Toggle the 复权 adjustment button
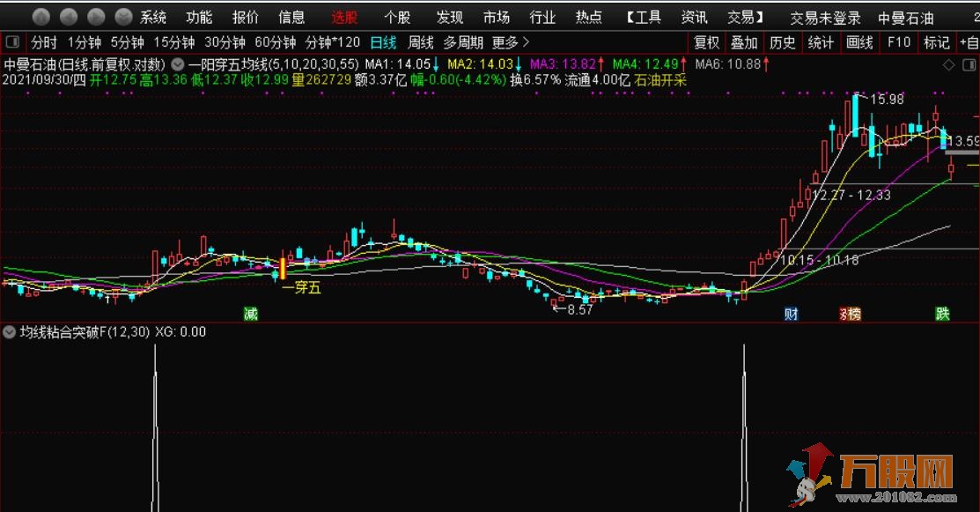Image resolution: width=980 pixels, height=512 pixels. 707,42
